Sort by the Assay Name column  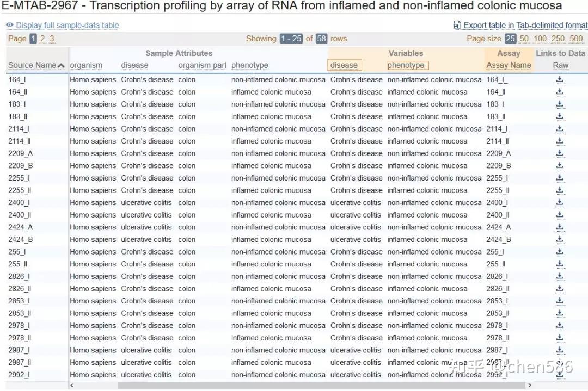coord(509,65)
